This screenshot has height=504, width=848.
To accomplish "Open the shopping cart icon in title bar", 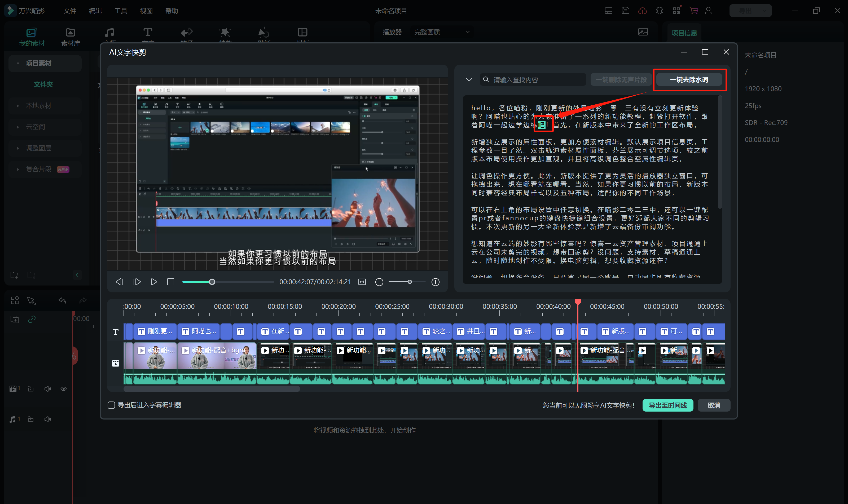I will point(693,11).
